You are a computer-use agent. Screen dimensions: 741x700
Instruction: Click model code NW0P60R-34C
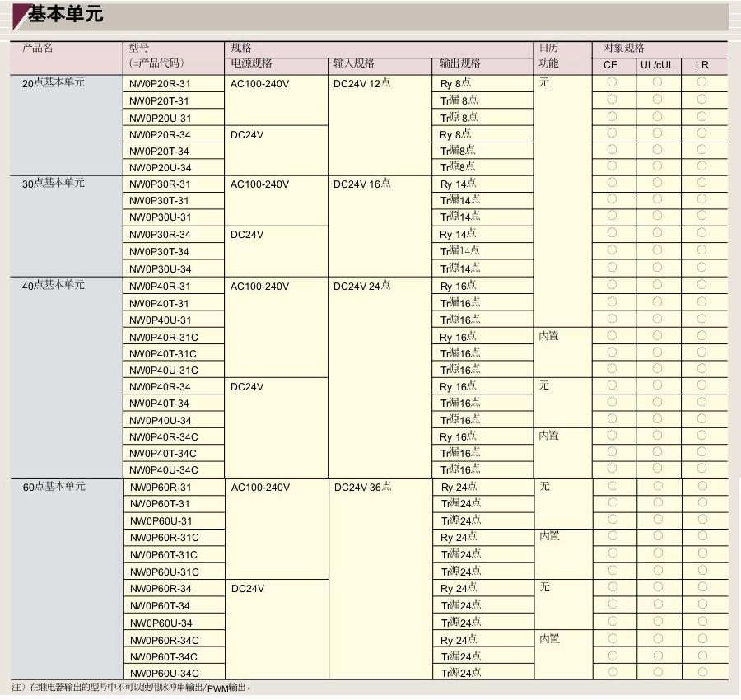point(165,640)
